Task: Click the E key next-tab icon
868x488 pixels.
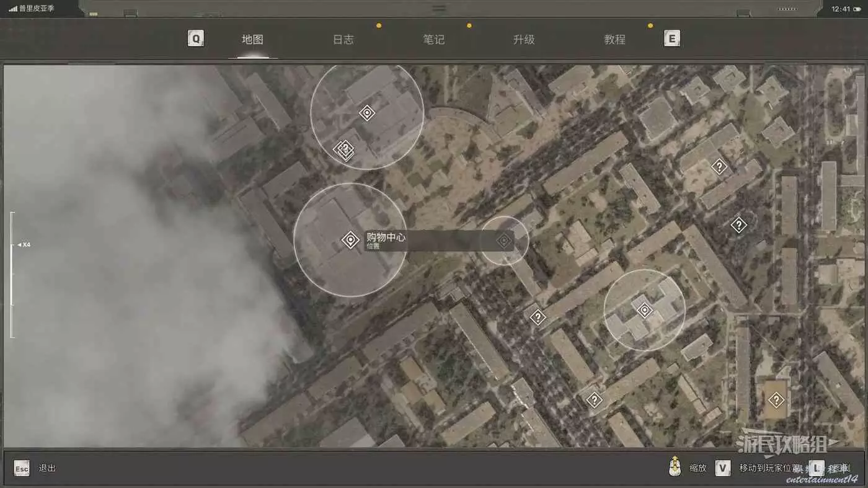Action: (671, 39)
